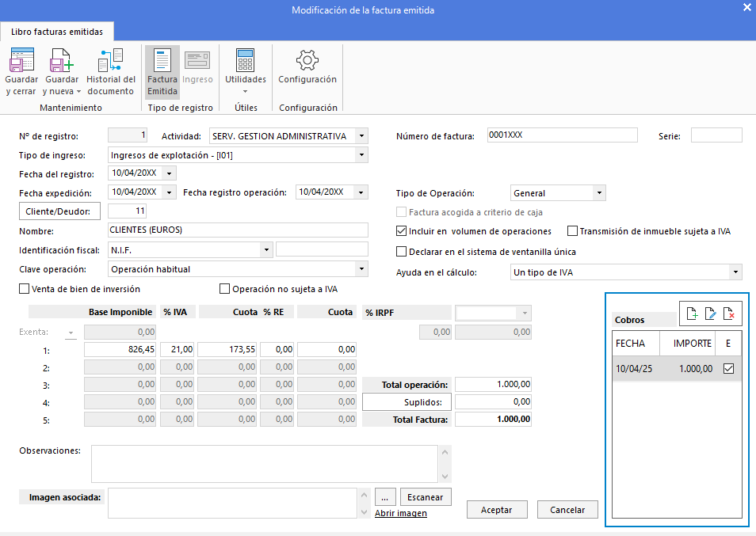
Task: Open Fecha del registro date picker
Action: pos(170,173)
